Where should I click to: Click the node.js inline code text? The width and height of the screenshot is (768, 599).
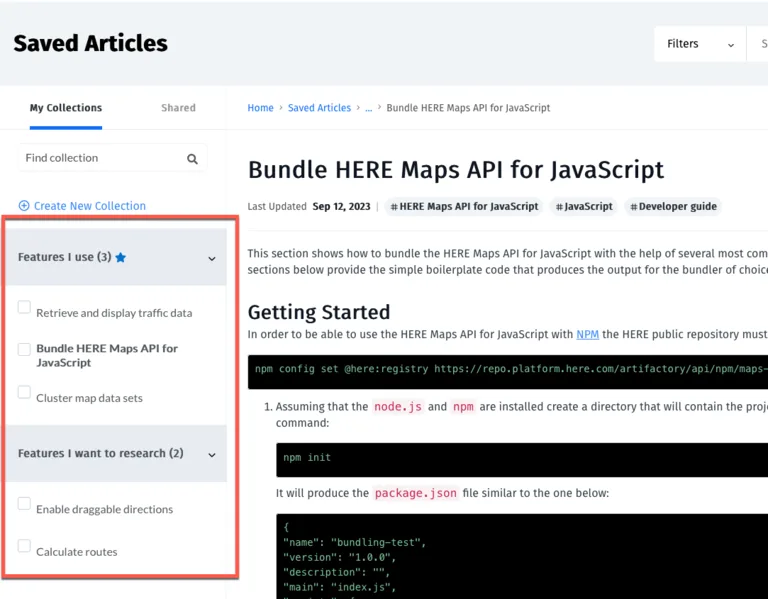[398, 407]
